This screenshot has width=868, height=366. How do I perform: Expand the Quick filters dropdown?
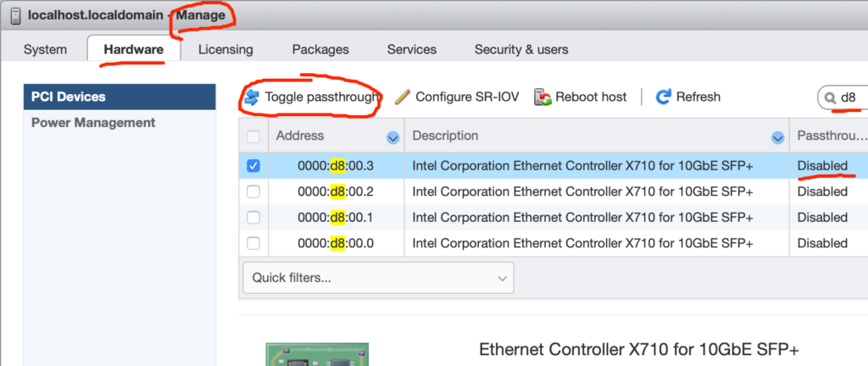[378, 278]
